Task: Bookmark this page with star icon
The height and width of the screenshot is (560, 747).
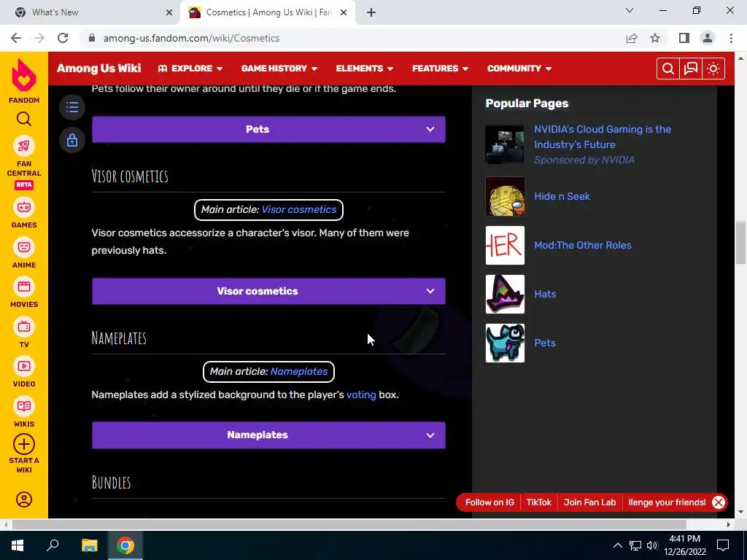Action: pyautogui.click(x=655, y=38)
